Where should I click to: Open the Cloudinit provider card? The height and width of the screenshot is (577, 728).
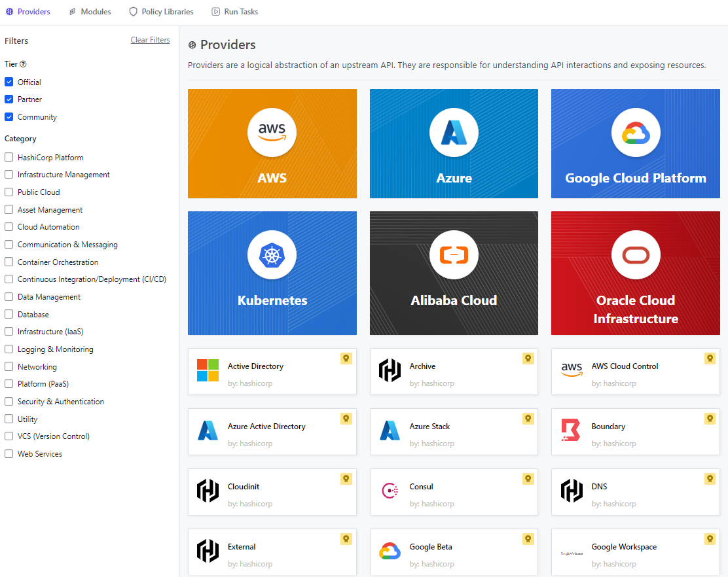click(x=272, y=492)
